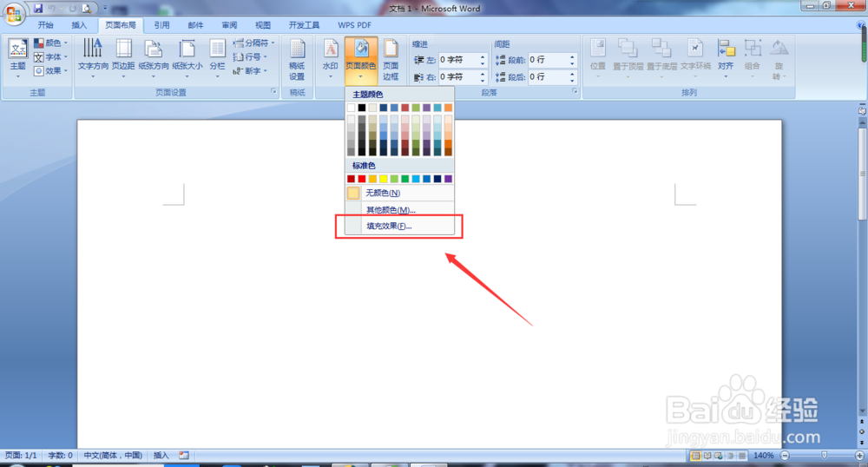Open paragraph dialog launcher
Image resolution: width=868 pixels, height=467 pixels.
tap(575, 91)
